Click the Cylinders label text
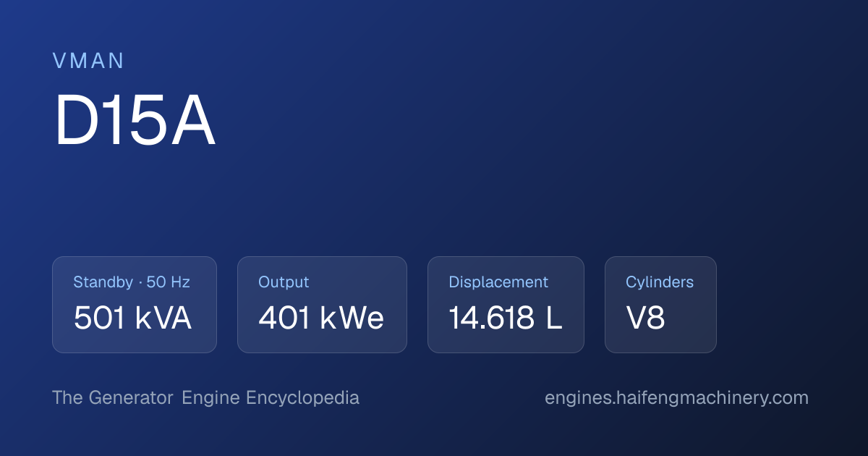868x456 pixels. point(660,282)
